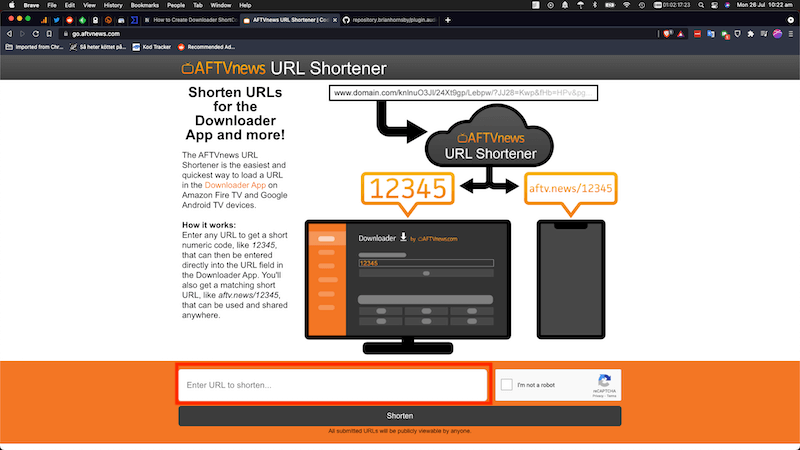Click the red extension icon in the toolbar

click(x=697, y=34)
